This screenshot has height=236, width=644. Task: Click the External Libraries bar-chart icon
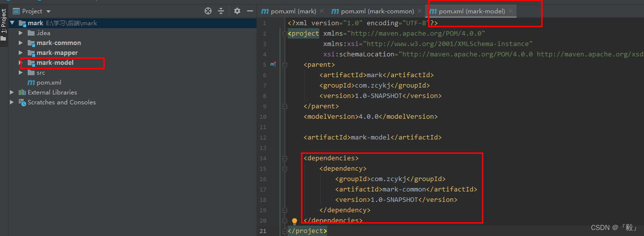(x=22, y=93)
